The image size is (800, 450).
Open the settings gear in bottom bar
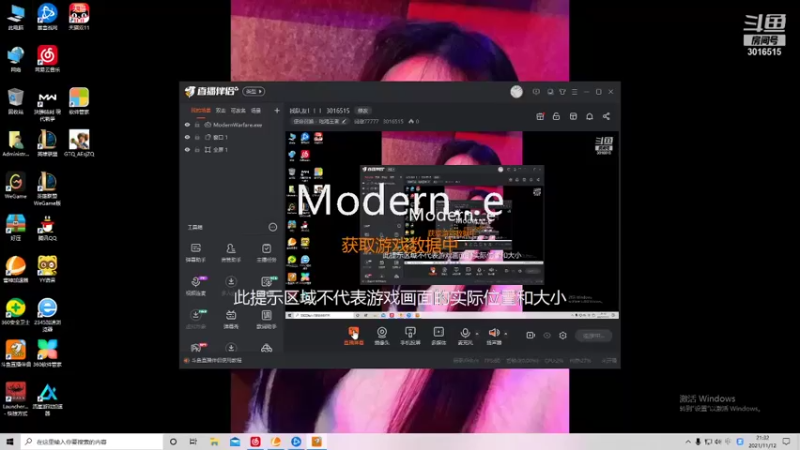[563, 335]
